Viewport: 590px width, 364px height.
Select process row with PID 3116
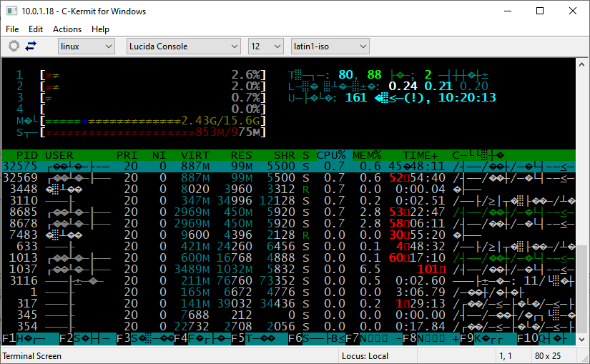(289, 281)
